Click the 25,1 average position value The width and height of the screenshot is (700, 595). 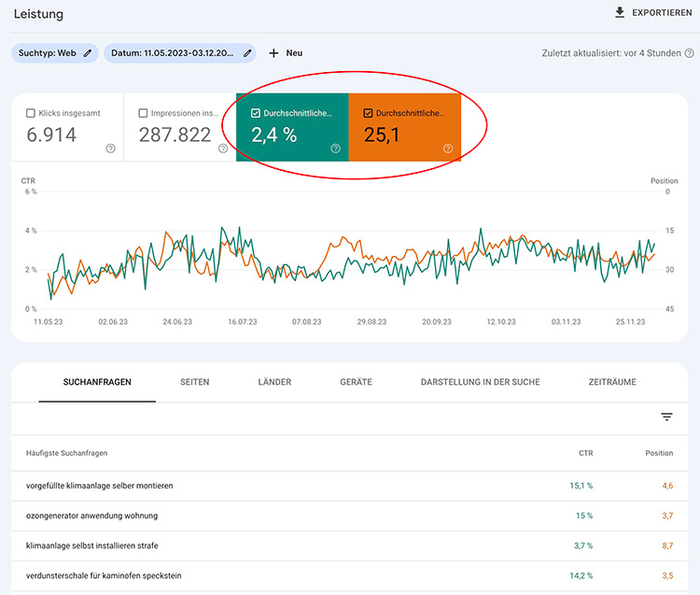(382, 135)
